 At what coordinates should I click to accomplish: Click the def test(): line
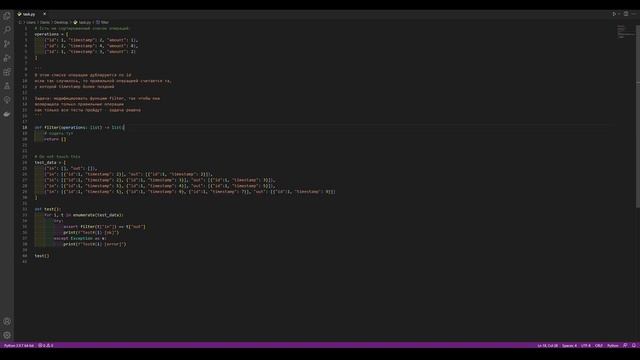[x=47, y=209]
